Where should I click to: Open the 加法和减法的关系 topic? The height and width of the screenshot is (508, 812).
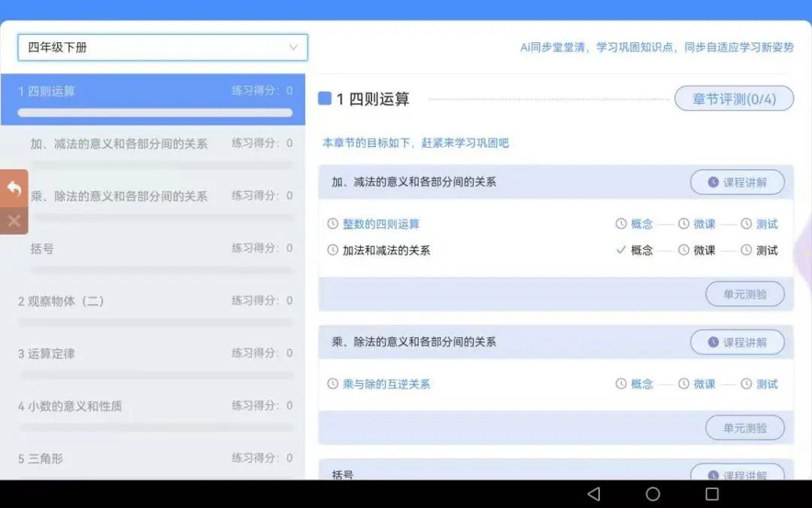click(x=386, y=251)
